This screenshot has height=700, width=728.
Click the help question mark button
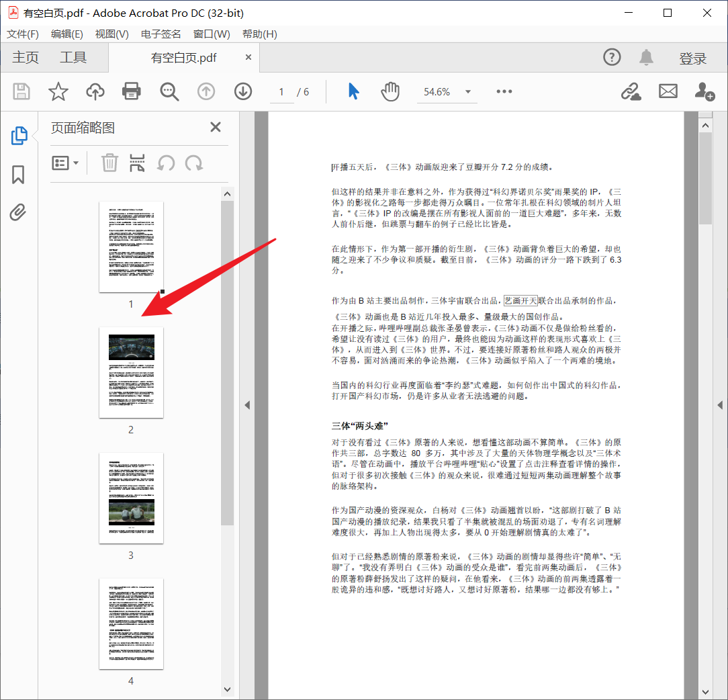coord(612,58)
